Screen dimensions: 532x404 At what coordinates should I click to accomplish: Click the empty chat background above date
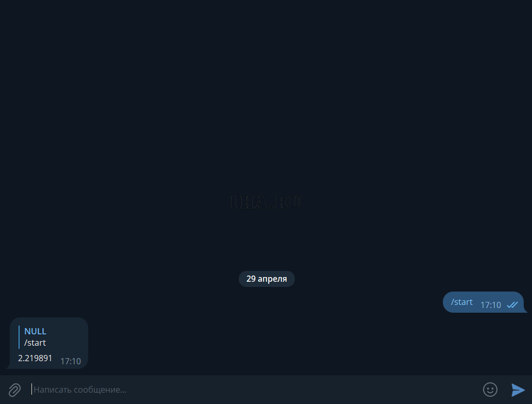(266, 102)
